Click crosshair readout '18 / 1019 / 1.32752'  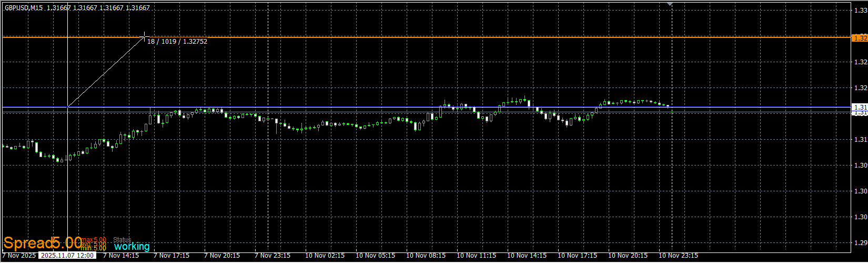(x=177, y=41)
